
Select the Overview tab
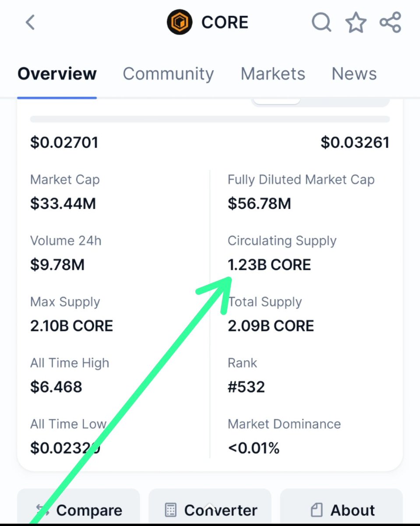click(x=57, y=74)
